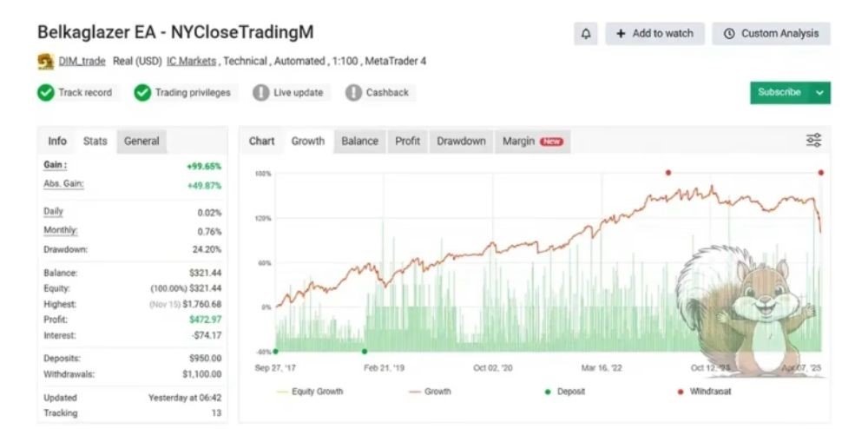Select the General tab in stats panel
Image resolution: width=868 pixels, height=429 pixels.
click(141, 142)
